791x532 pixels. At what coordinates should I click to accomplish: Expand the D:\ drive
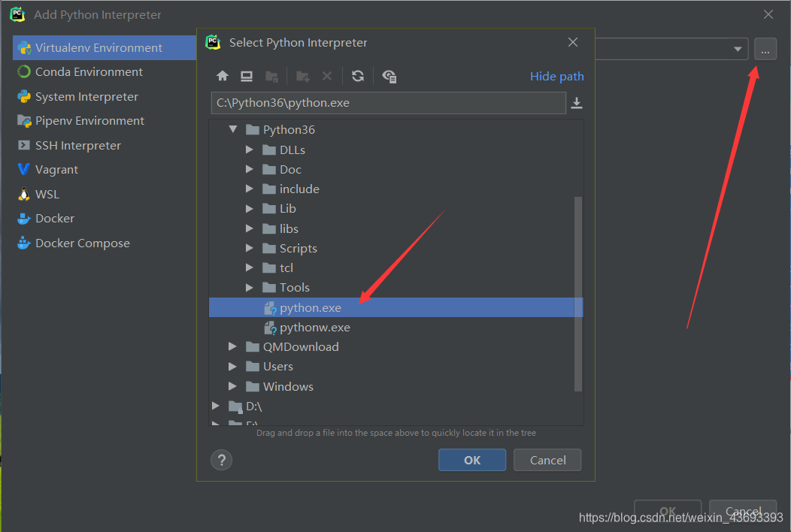click(x=216, y=406)
